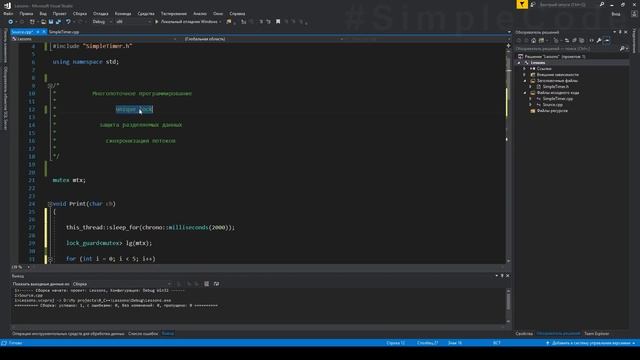Select Файлы ресурсов folder in Solution Explorer
This screenshot has height=360, width=640.
click(x=552, y=111)
